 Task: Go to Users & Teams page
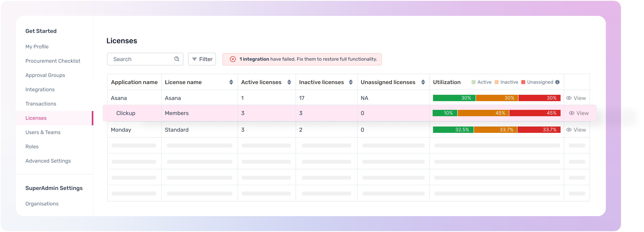click(43, 132)
